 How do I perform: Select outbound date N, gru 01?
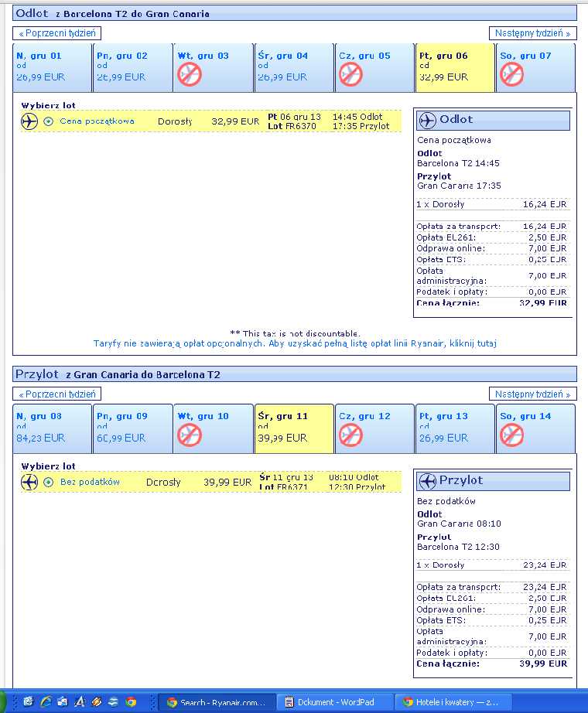(53, 68)
